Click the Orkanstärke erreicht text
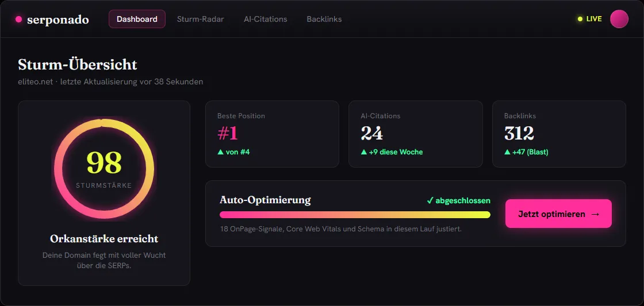Screen dimensions: 644x306 pyautogui.click(x=104, y=239)
